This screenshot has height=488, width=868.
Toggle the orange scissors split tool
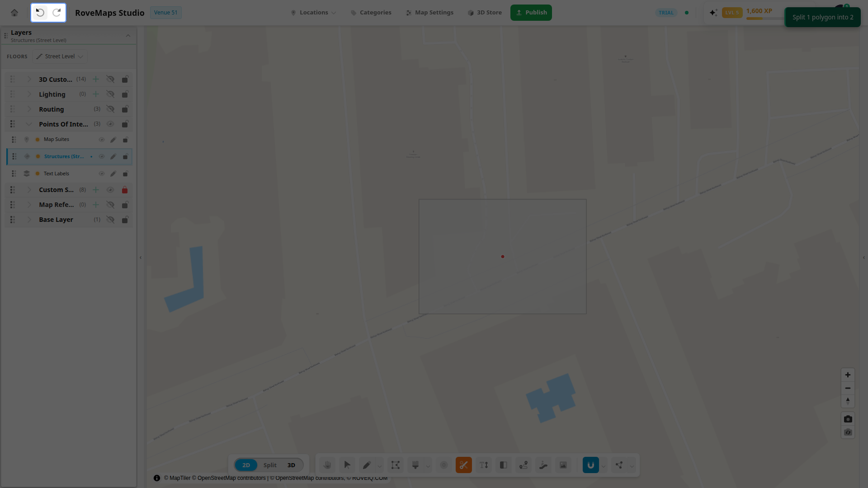click(464, 465)
